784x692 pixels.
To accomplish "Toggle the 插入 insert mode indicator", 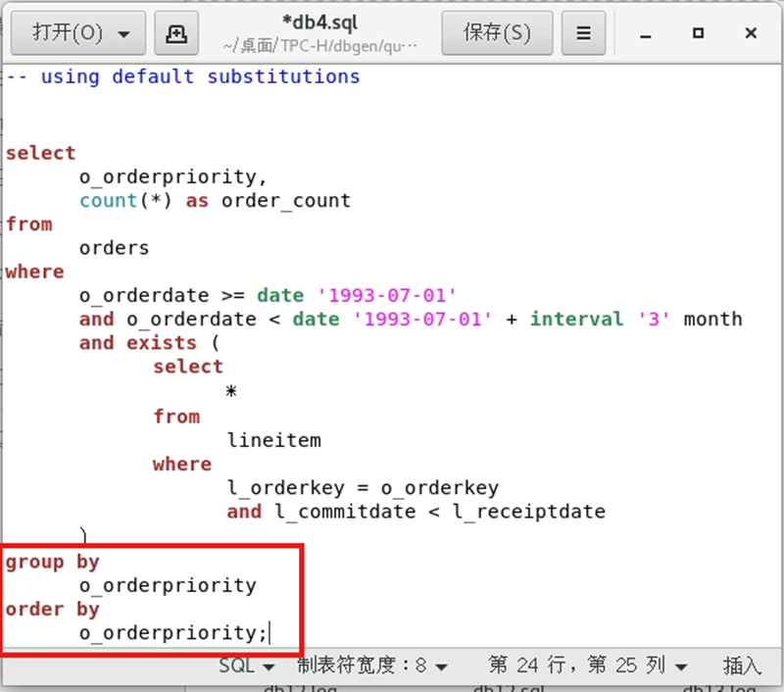I will coord(742,666).
